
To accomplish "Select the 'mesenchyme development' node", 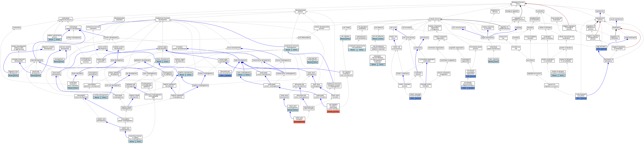I will coord(261,60).
